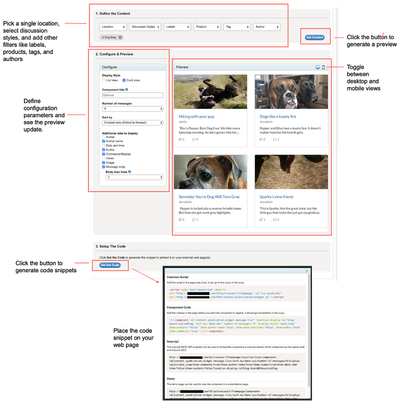Switch preview to mobile view icon
Screen dimensions: 400x402
point(323,67)
